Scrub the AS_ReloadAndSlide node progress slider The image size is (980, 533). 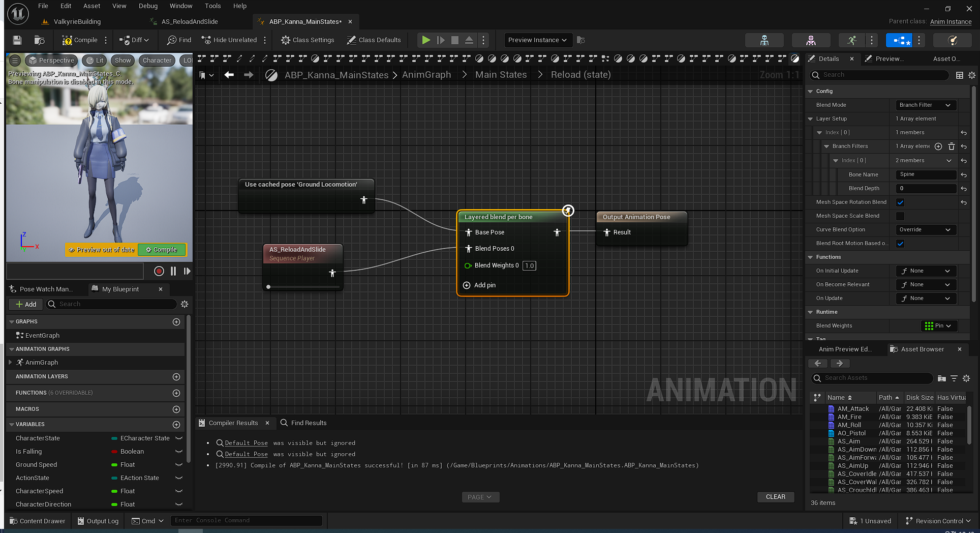303,287
